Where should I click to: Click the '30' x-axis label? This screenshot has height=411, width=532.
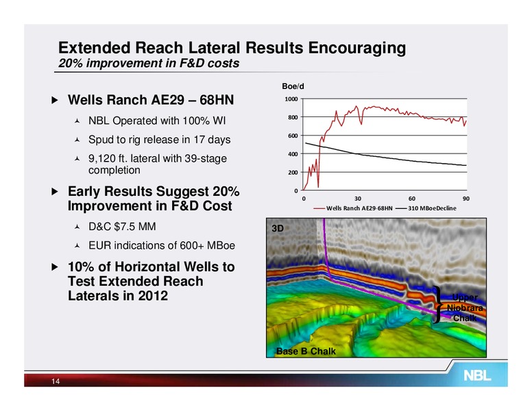[358, 199]
